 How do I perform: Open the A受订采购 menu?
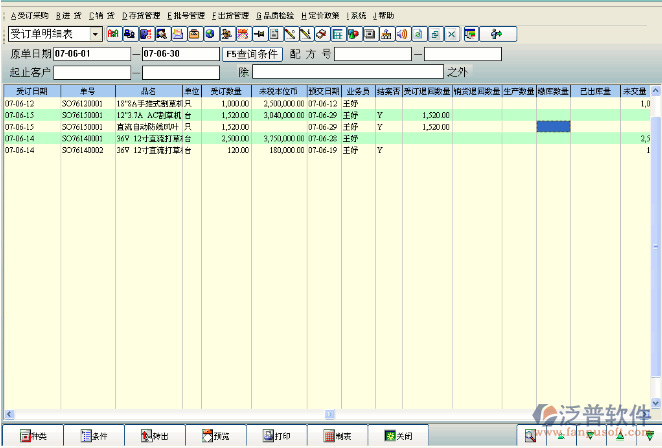coord(26,16)
